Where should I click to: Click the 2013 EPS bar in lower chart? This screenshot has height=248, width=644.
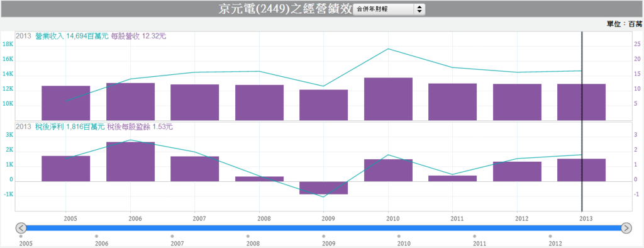coord(582,170)
